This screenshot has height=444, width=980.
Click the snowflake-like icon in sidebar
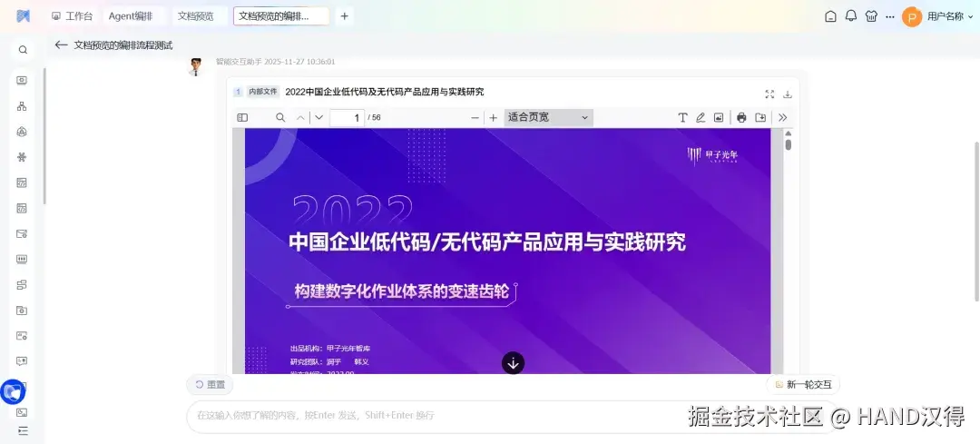[x=22, y=157]
